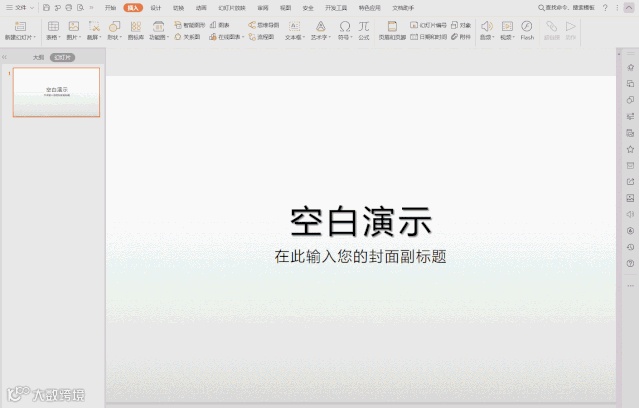Click the subtitle 在此输入您的封面副标题
This screenshot has width=639, height=408.
pos(360,256)
